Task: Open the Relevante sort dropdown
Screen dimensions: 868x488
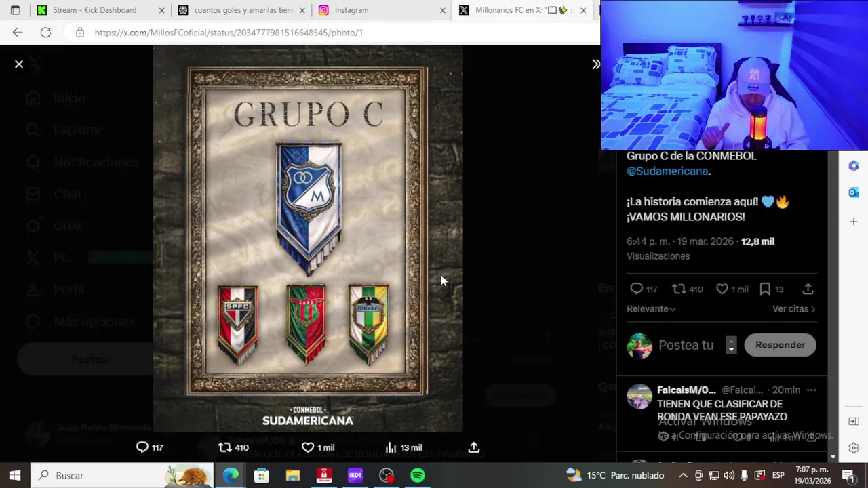Action: pyautogui.click(x=651, y=309)
